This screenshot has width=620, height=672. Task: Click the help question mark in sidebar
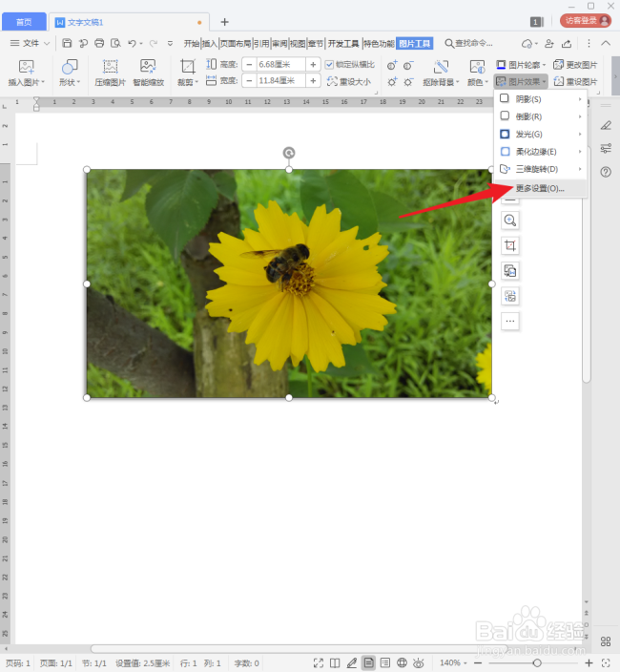tap(606, 172)
